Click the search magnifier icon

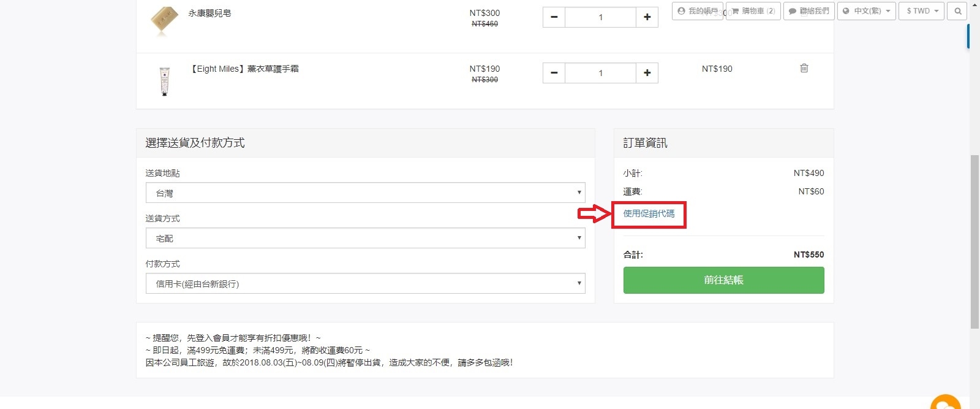(957, 11)
